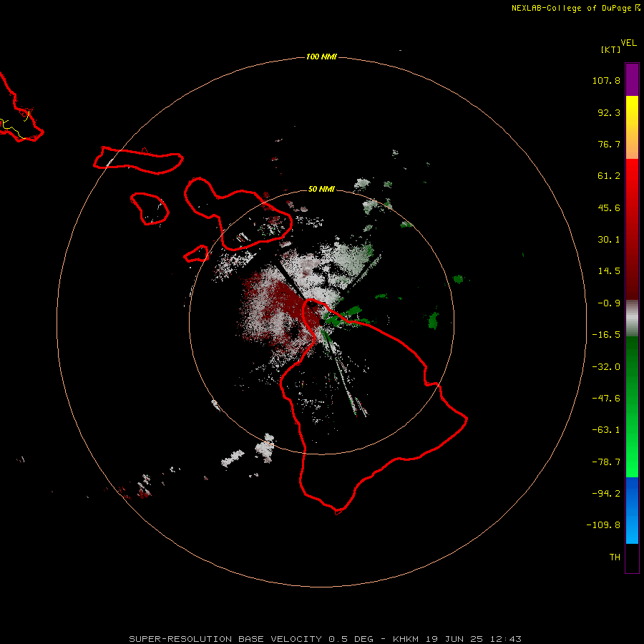This screenshot has height=644, width=644.
Task: Click the VEL scale title
Action: [x=628, y=43]
